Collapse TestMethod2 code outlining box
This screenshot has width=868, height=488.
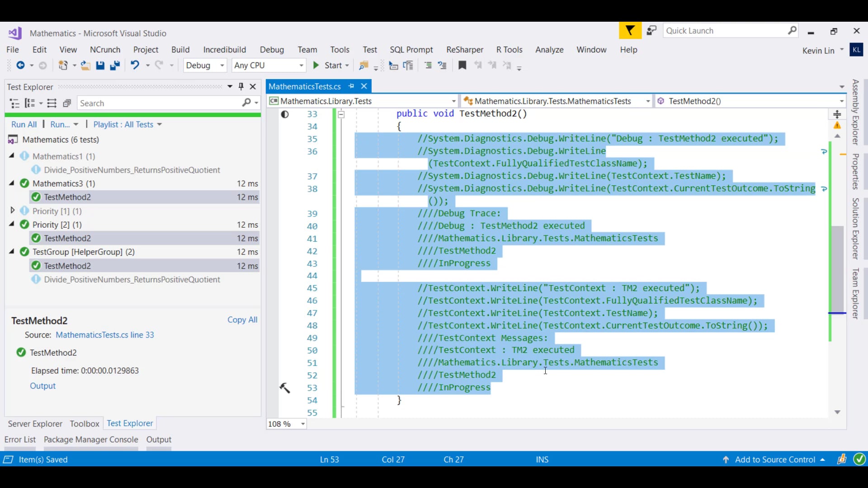pyautogui.click(x=341, y=114)
